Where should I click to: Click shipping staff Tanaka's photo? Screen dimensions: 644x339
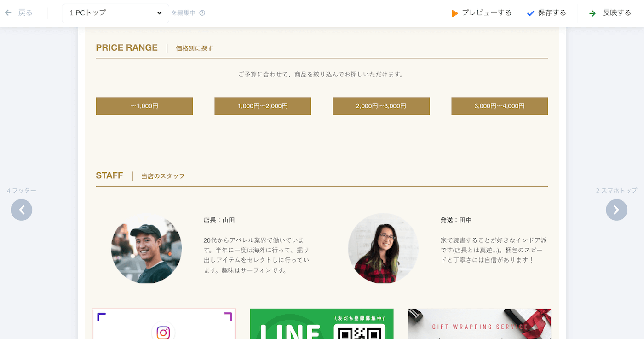pyautogui.click(x=383, y=248)
